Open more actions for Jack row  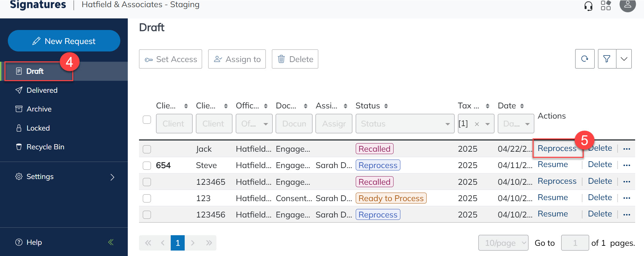pyautogui.click(x=627, y=149)
